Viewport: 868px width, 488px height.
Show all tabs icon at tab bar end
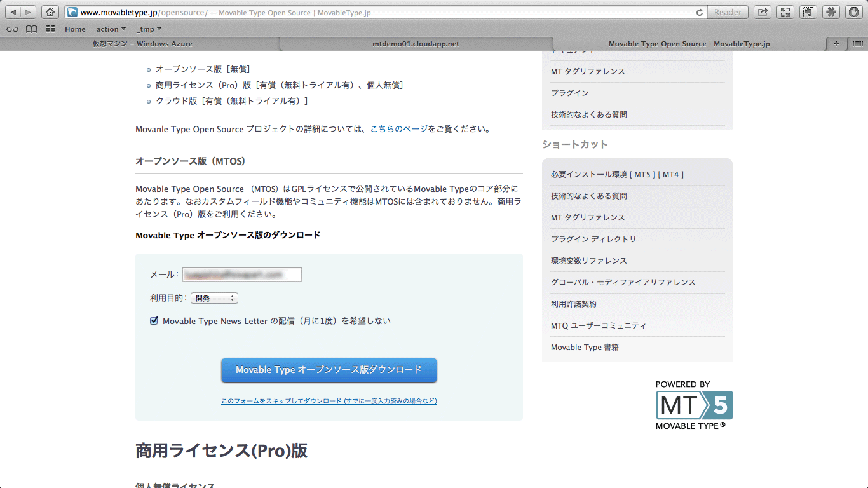click(857, 44)
